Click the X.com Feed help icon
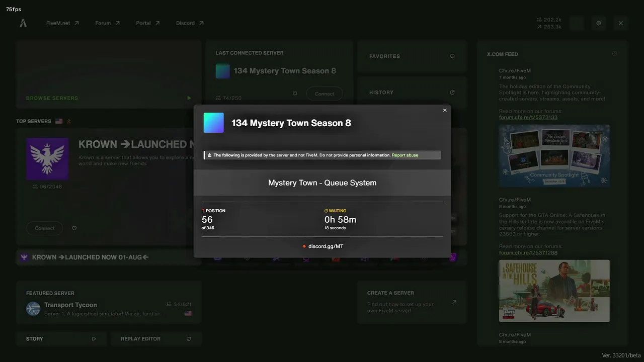The height and width of the screenshot is (362, 644). pos(615,54)
